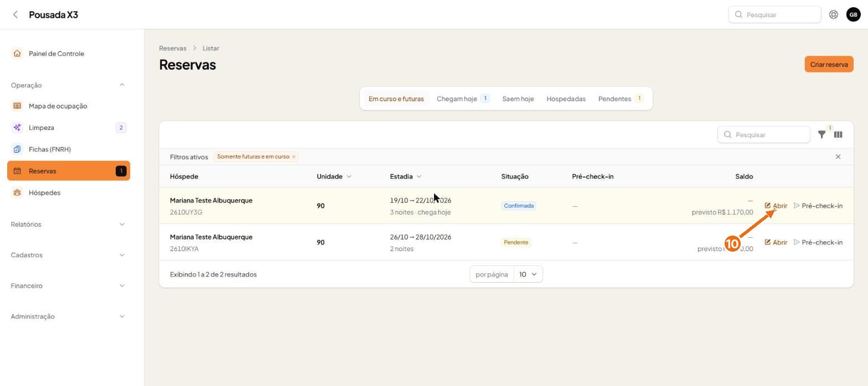Open Hóspedes page
This screenshot has width=868, height=386.
pyautogui.click(x=69, y=192)
